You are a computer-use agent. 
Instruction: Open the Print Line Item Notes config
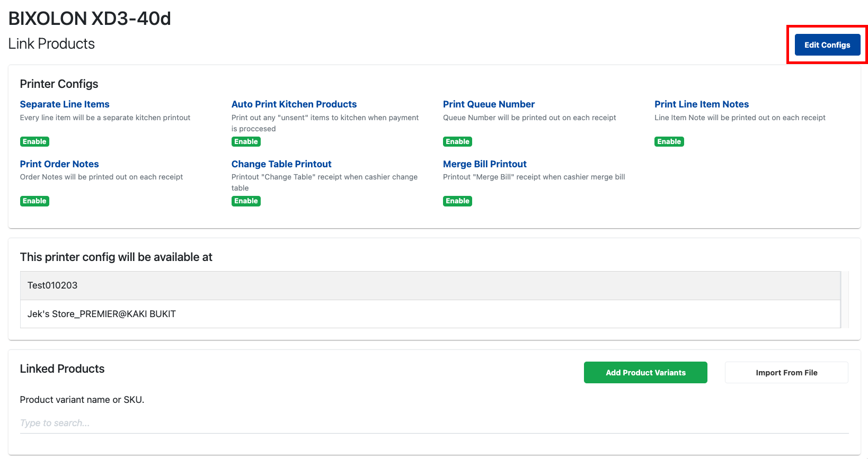click(x=701, y=104)
